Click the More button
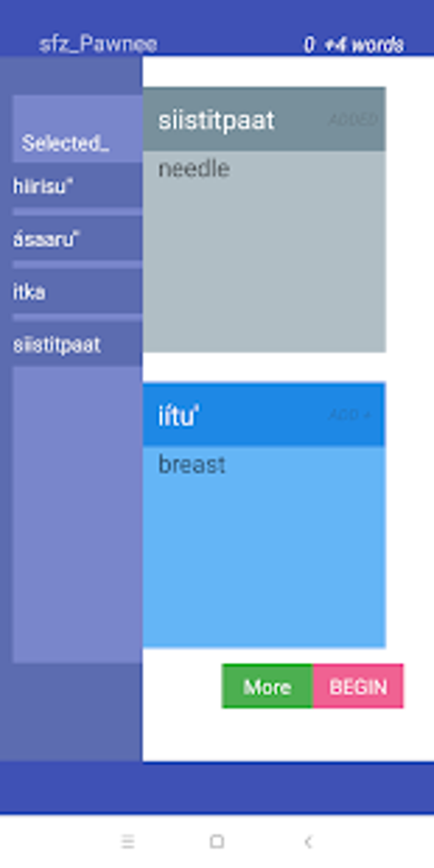The width and height of the screenshot is (434, 868). [267, 686]
